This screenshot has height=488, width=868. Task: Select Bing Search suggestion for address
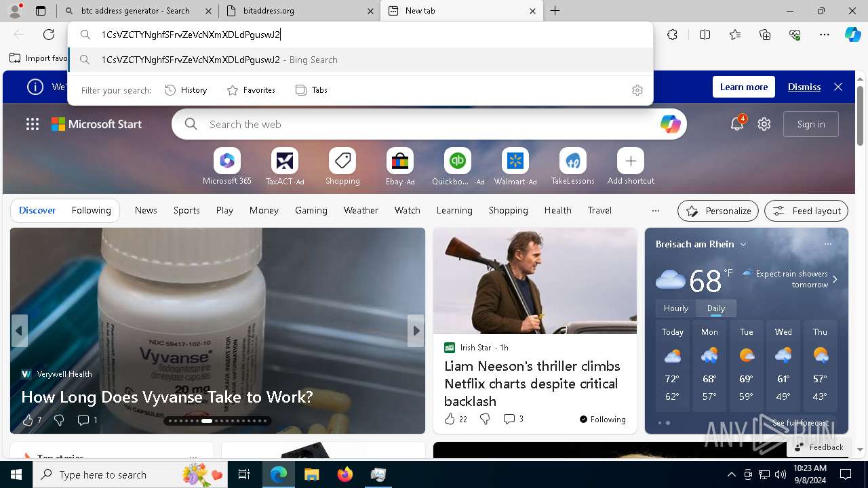tap(361, 60)
